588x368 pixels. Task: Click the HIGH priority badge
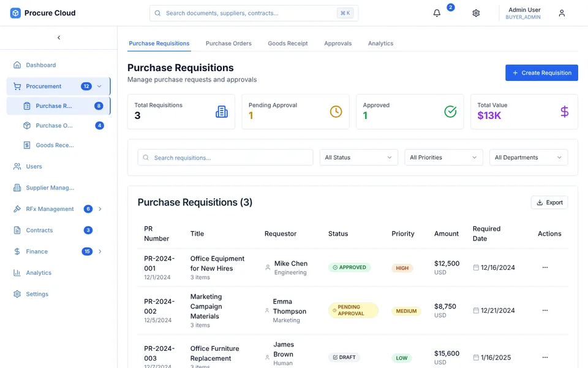402,268
